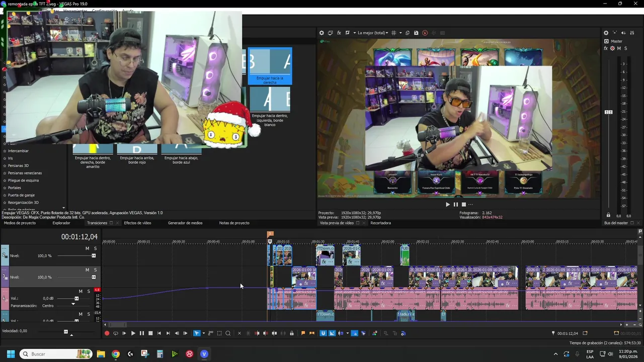Open Auto ripple mode dropdown
Viewport: 644px width, 362px height.
click(x=347, y=333)
